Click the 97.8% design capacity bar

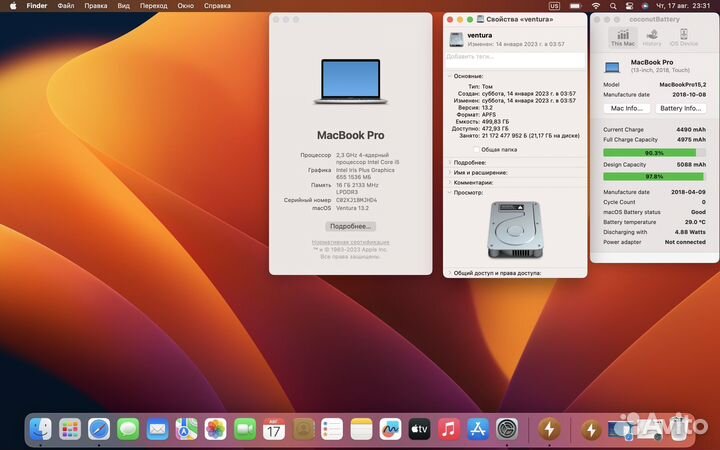tap(654, 177)
